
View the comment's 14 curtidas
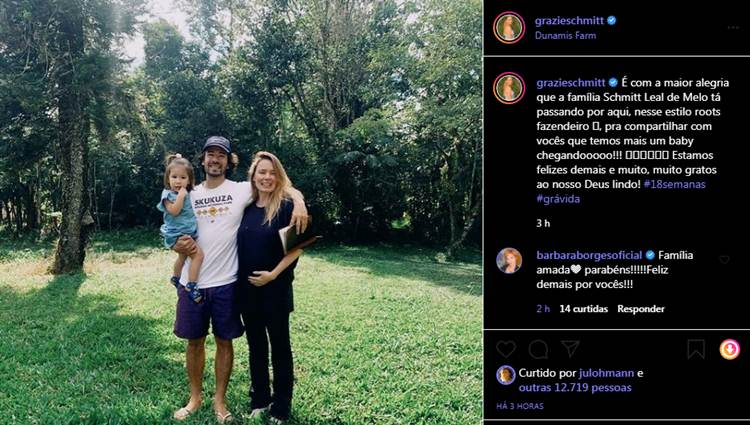[583, 309]
